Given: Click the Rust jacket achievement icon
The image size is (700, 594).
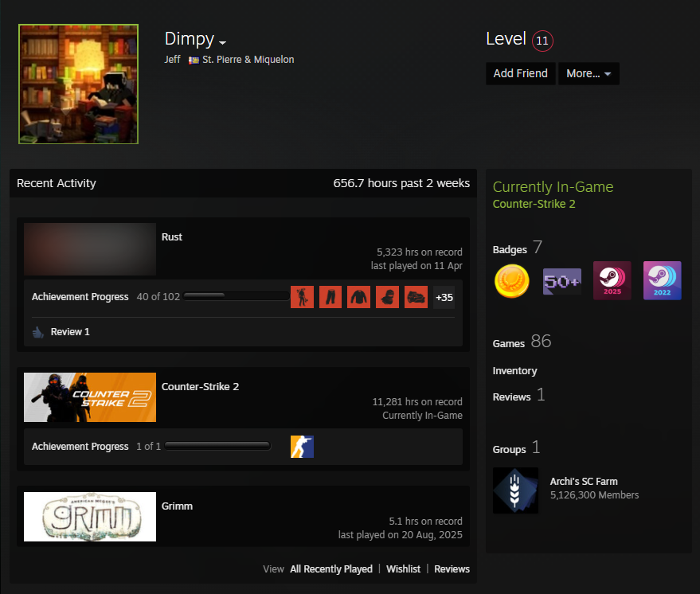Looking at the screenshot, I should pos(359,297).
